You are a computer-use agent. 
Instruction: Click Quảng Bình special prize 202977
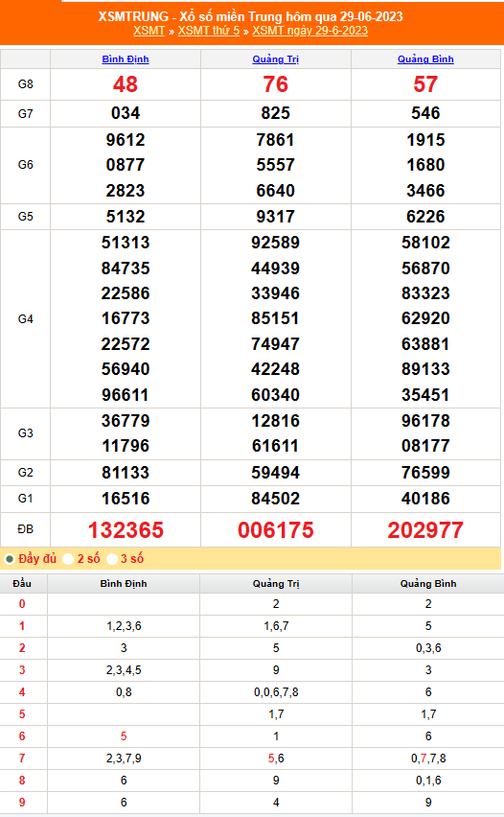point(425,530)
